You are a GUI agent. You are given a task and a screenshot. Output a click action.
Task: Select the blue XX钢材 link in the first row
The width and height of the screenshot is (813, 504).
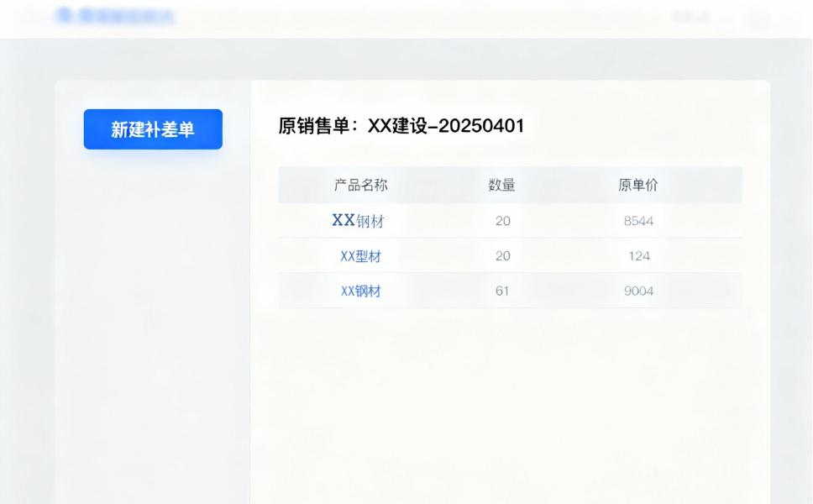click(x=359, y=220)
